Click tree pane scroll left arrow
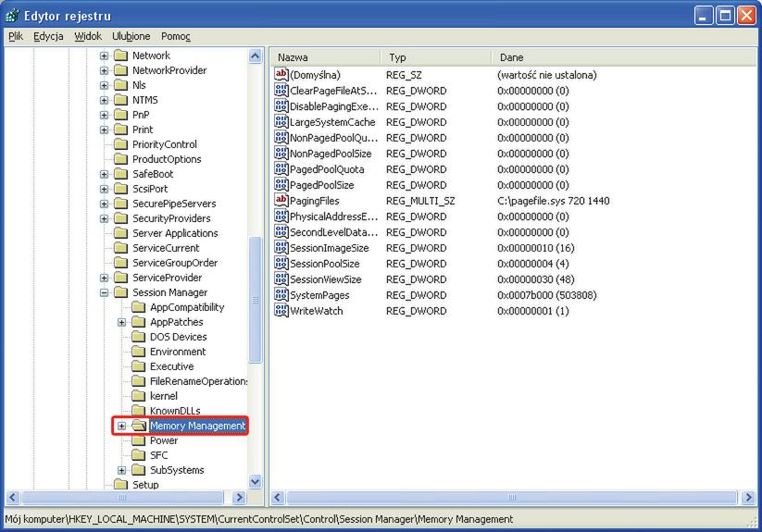This screenshot has height=532, width=762. pos(13,497)
